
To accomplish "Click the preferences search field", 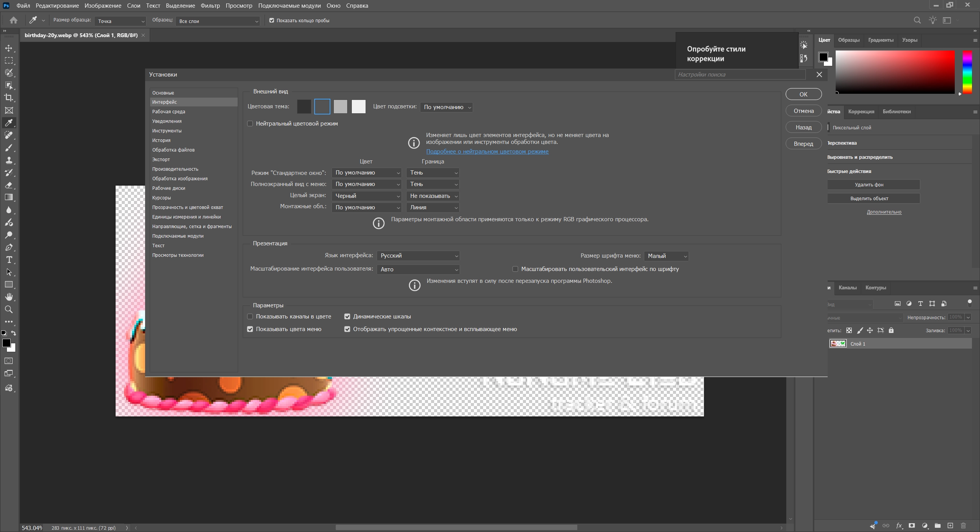I will click(x=740, y=75).
